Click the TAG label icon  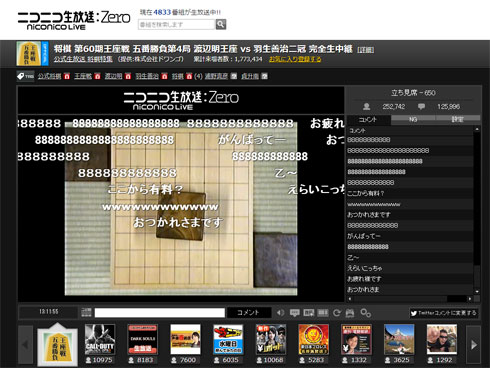point(25,76)
